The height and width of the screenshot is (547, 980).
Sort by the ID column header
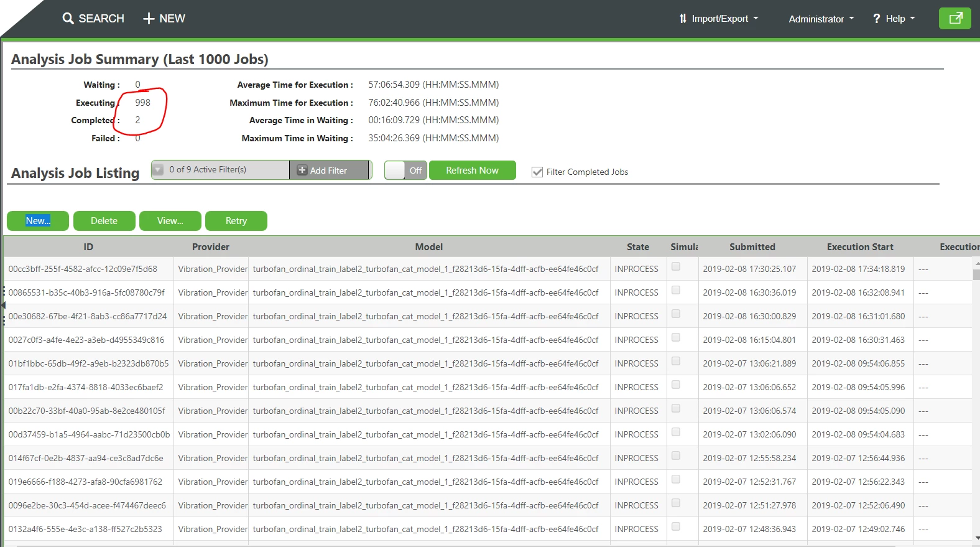[x=88, y=247]
